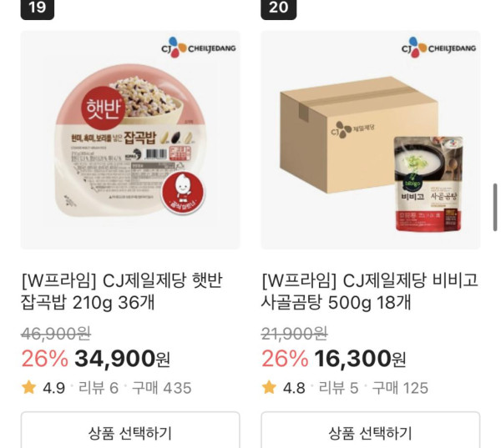Open the 비비고 사골곰탕 product image
This screenshot has width=501, height=448.
(x=370, y=140)
